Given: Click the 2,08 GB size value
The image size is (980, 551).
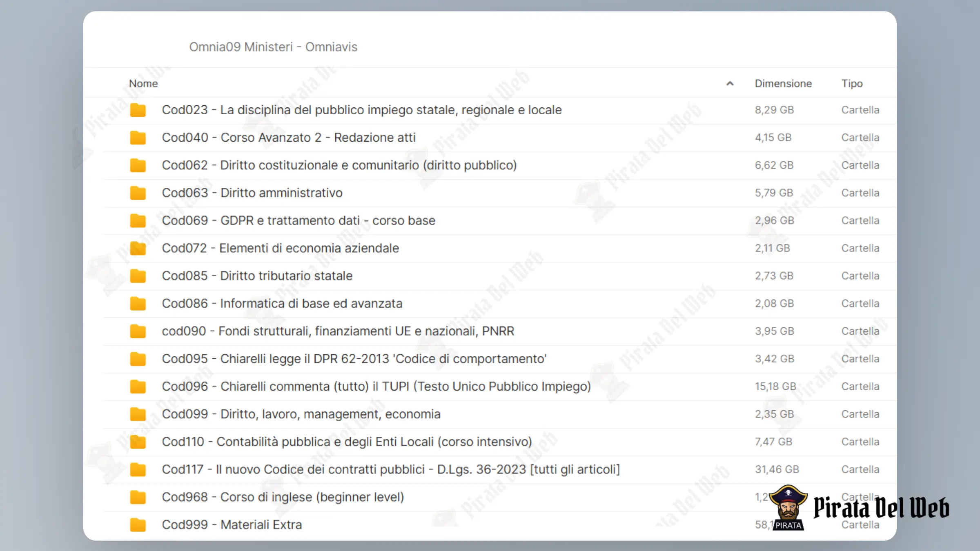Looking at the screenshot, I should coord(774,304).
